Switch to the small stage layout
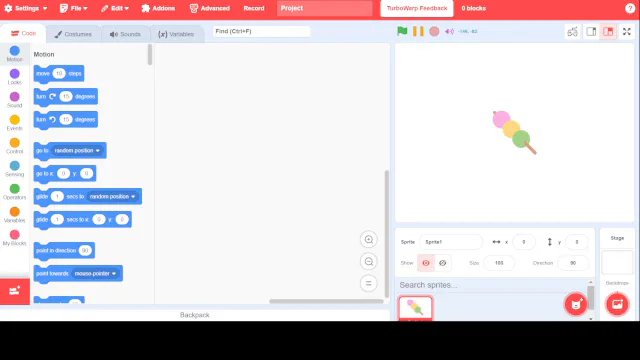 point(591,31)
